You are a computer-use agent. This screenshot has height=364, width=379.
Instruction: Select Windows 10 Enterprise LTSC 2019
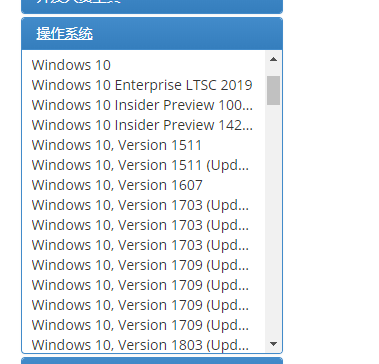pos(144,85)
